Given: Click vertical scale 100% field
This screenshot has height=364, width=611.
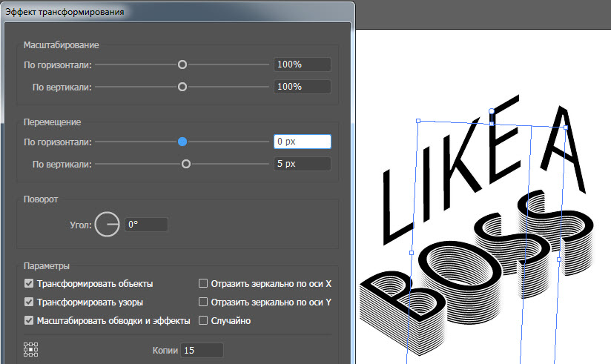Looking at the screenshot, I should pos(303,87).
